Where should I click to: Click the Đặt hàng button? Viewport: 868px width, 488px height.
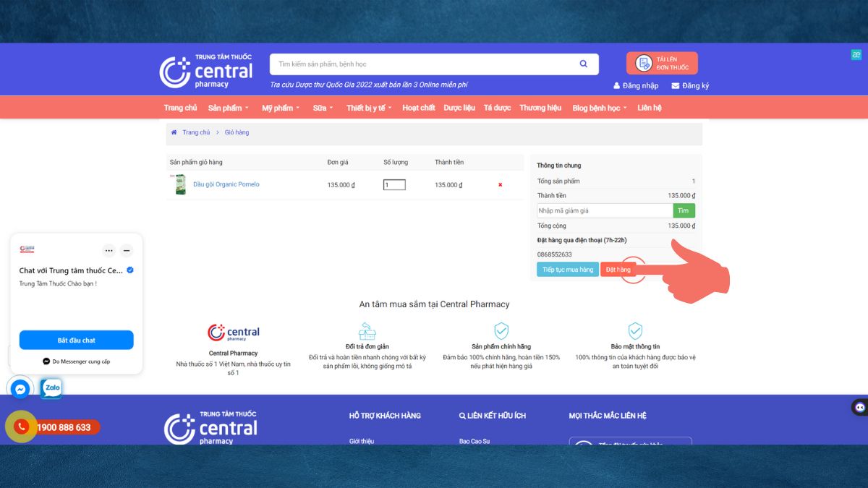pos(618,270)
